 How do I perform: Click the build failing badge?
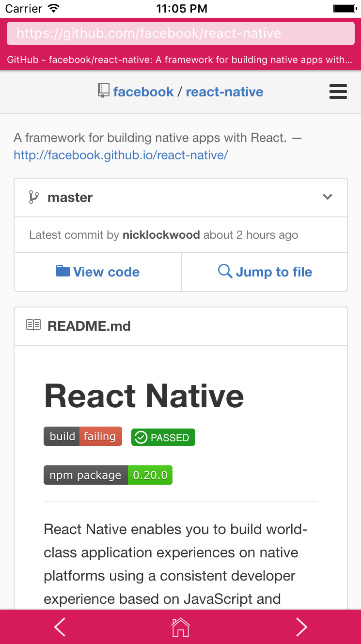pyautogui.click(x=83, y=436)
